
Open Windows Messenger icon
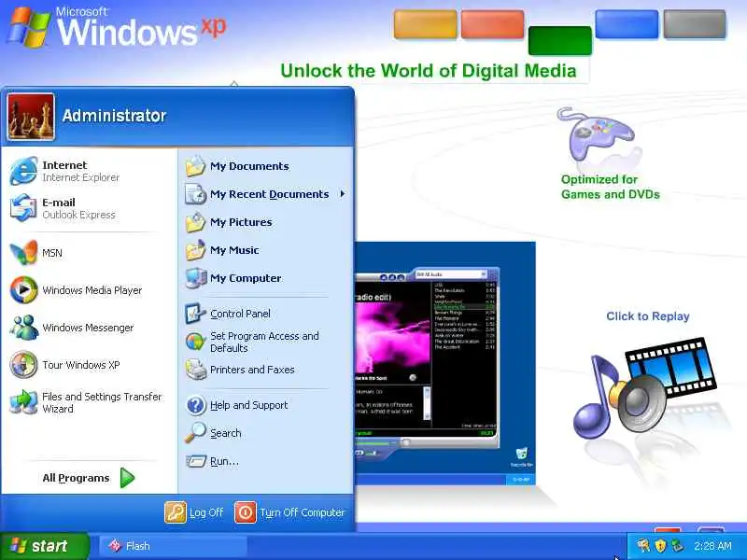23,328
